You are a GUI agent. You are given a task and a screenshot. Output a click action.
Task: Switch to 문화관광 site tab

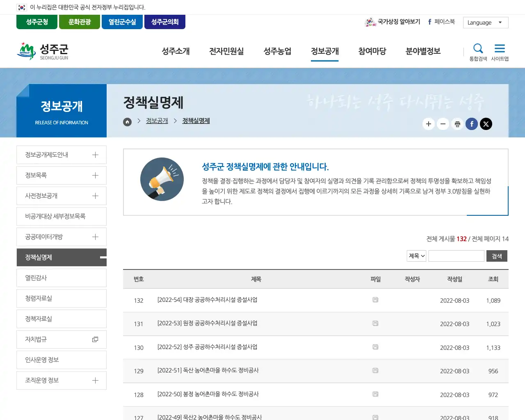pos(80,22)
